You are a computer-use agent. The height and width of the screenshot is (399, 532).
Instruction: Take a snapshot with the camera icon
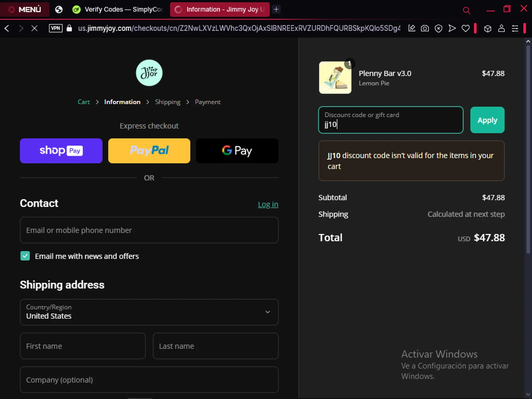tap(425, 28)
